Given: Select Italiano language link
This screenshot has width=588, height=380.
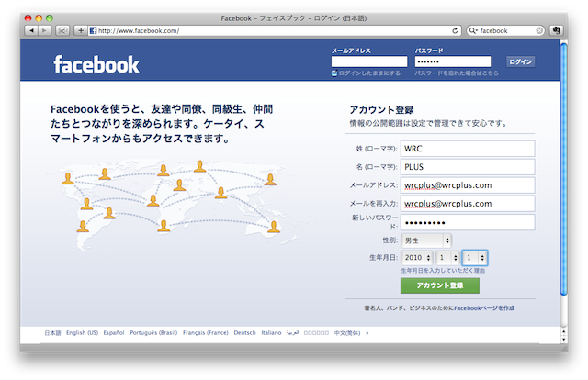Looking at the screenshot, I should pyautogui.click(x=271, y=333).
